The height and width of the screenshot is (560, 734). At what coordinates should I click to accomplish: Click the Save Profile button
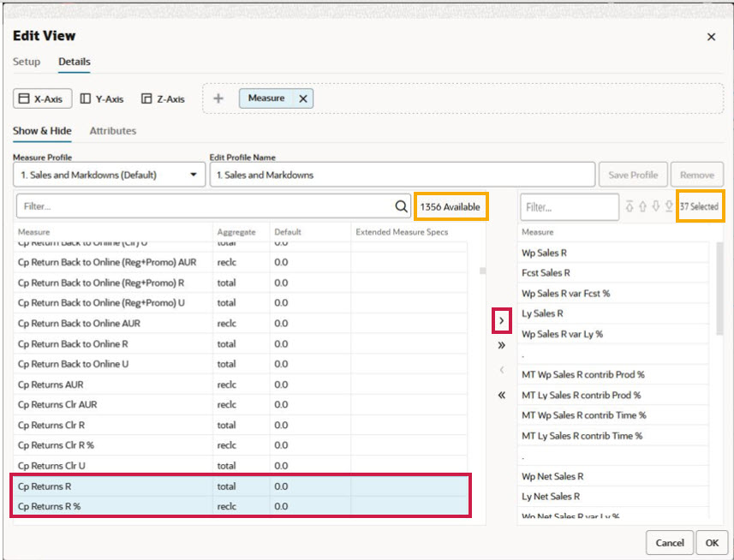tap(633, 174)
